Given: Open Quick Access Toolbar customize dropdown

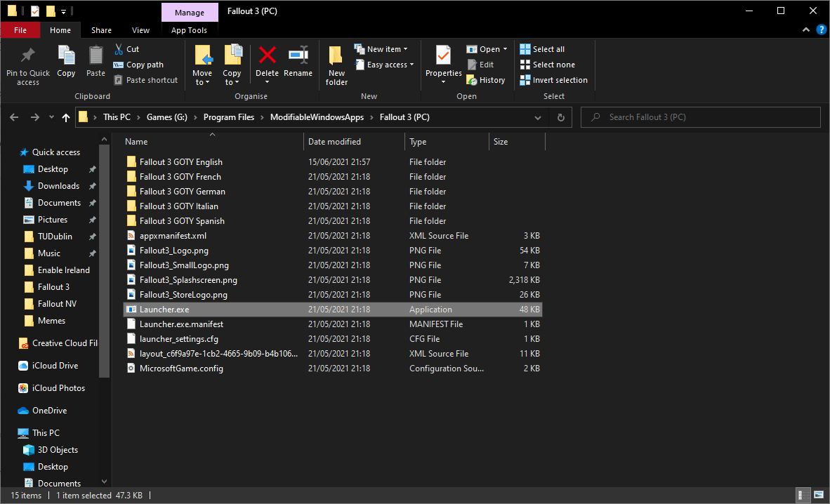Looking at the screenshot, I should tap(63, 11).
